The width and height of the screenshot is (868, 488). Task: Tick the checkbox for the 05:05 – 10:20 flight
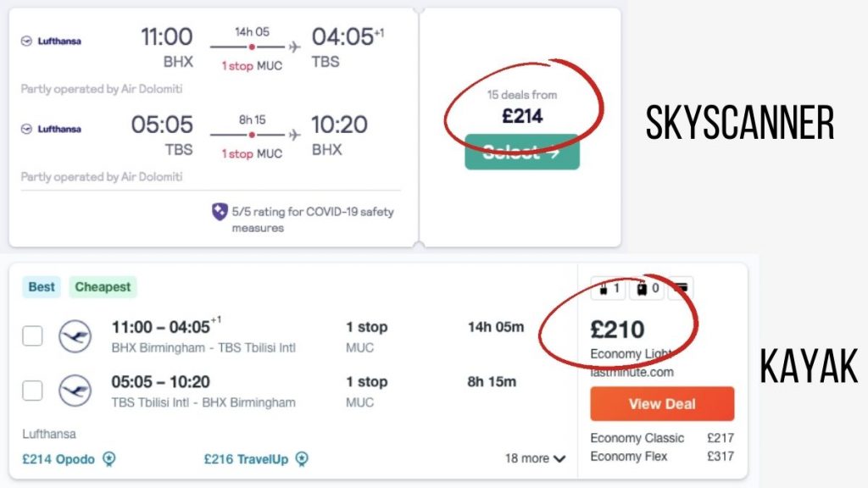coord(32,391)
